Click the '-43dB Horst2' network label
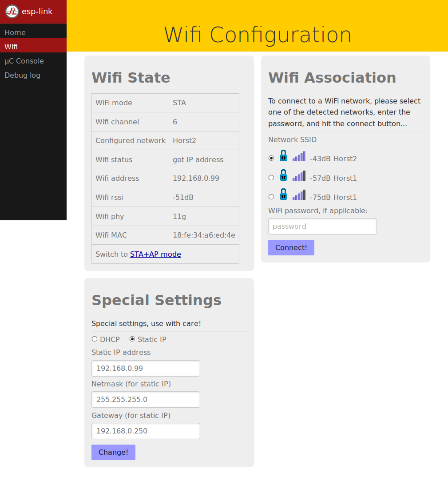Image resolution: width=448 pixels, height=493 pixels. point(333,159)
